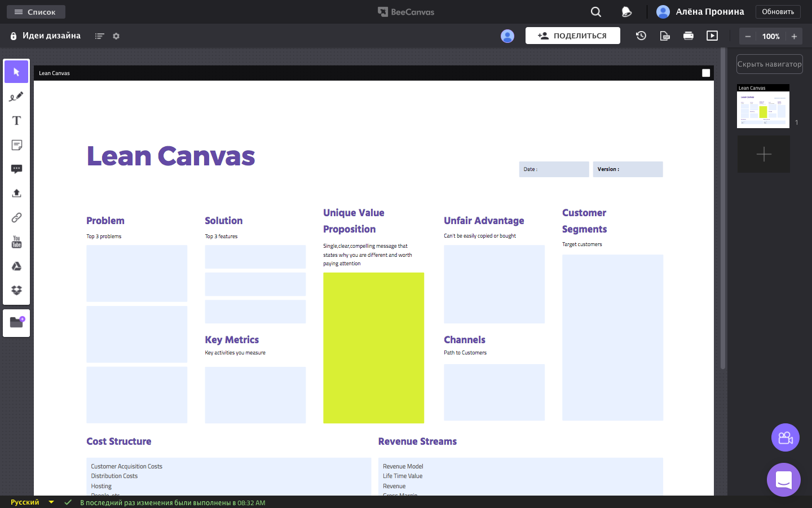Hide the navigator panel

coord(769,64)
